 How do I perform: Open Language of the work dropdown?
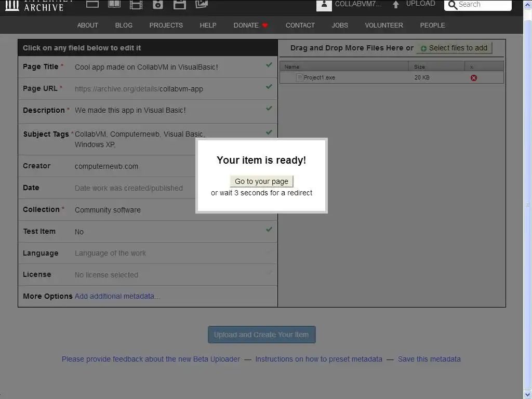pos(110,253)
